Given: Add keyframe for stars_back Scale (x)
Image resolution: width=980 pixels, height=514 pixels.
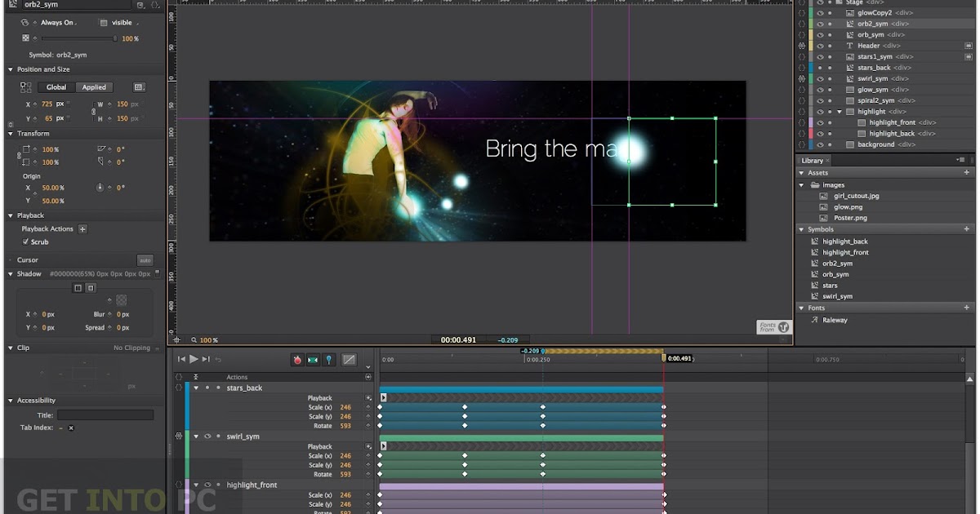Looking at the screenshot, I should click(x=368, y=407).
